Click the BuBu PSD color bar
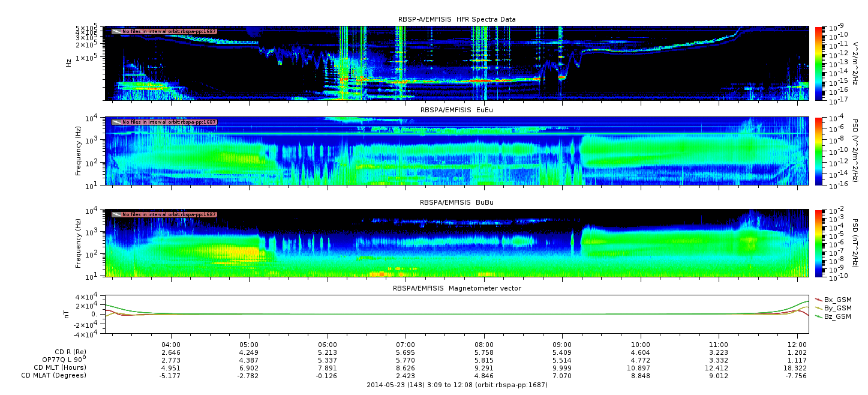 [x=819, y=243]
